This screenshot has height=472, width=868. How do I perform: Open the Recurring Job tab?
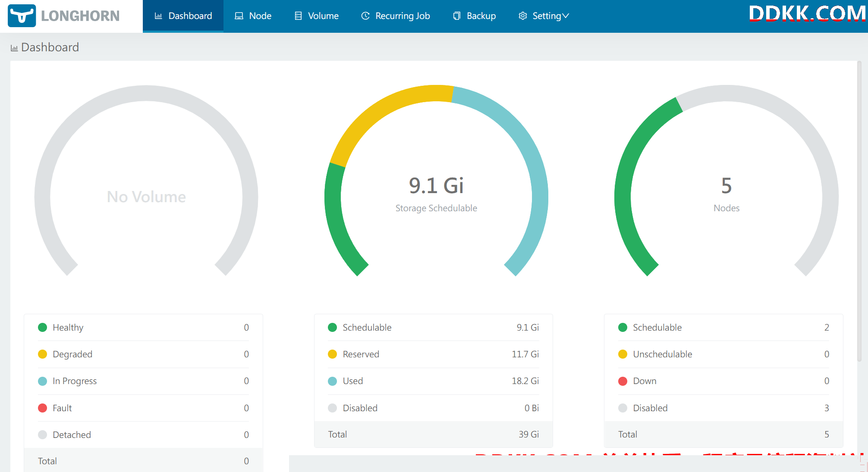tap(395, 16)
